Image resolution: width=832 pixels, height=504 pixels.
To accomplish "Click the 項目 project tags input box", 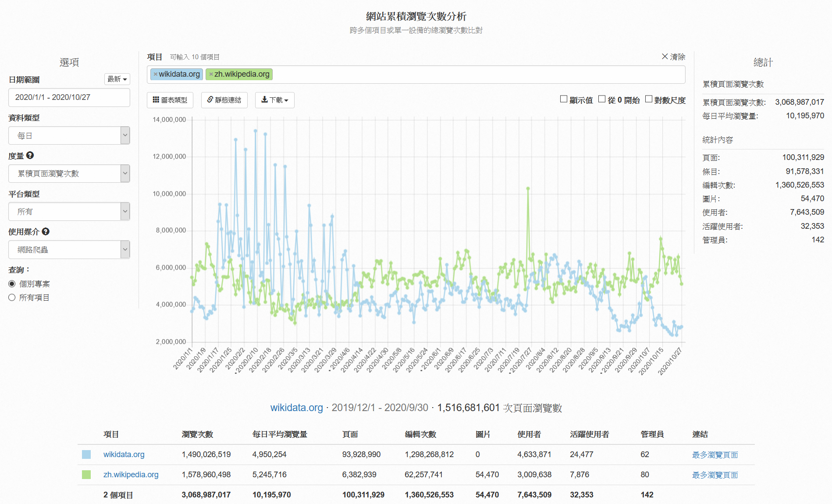I will (x=416, y=75).
